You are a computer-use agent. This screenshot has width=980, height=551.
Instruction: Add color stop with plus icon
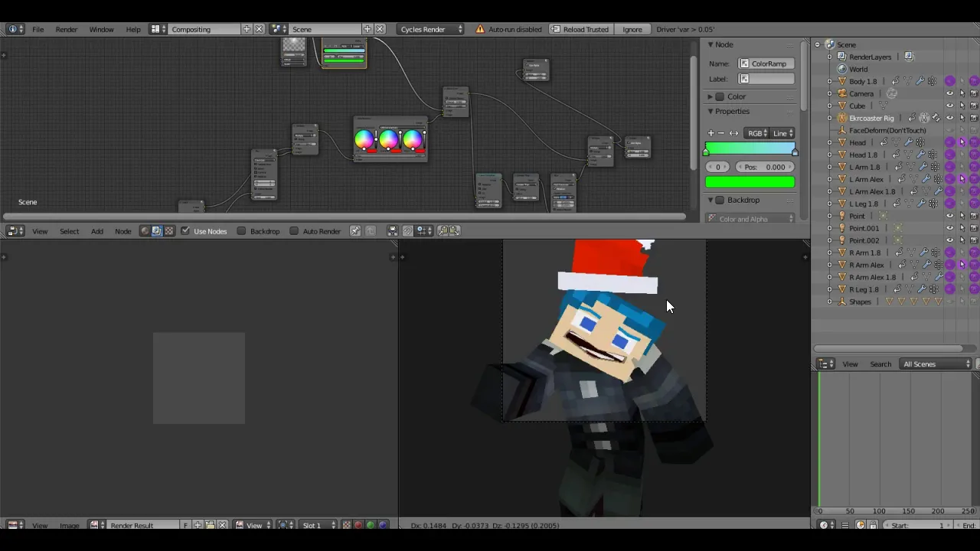pyautogui.click(x=710, y=133)
